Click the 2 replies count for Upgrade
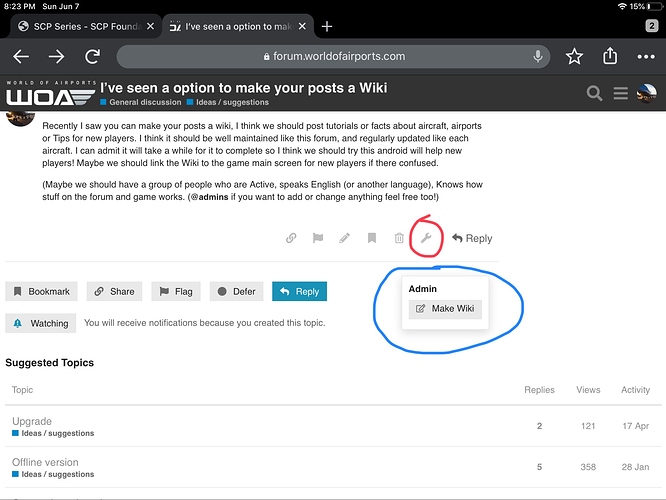 point(539,426)
